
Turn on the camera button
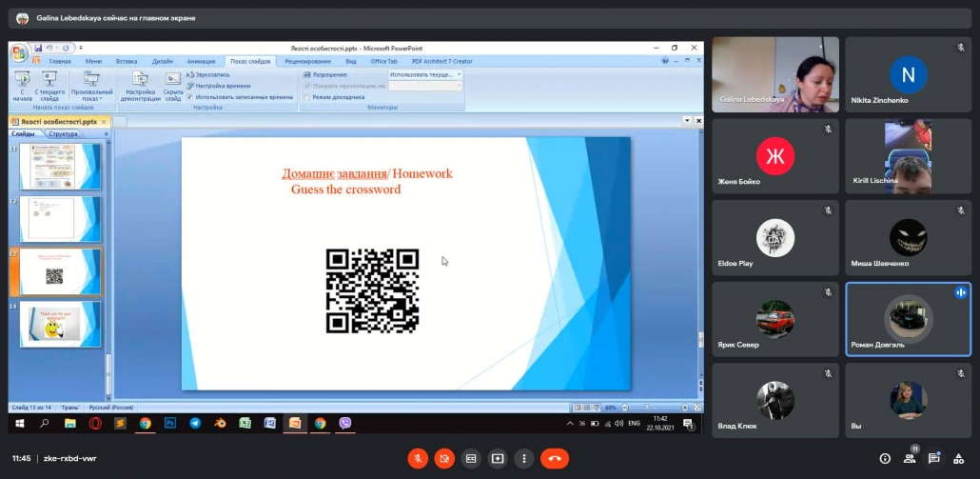[x=444, y=458]
